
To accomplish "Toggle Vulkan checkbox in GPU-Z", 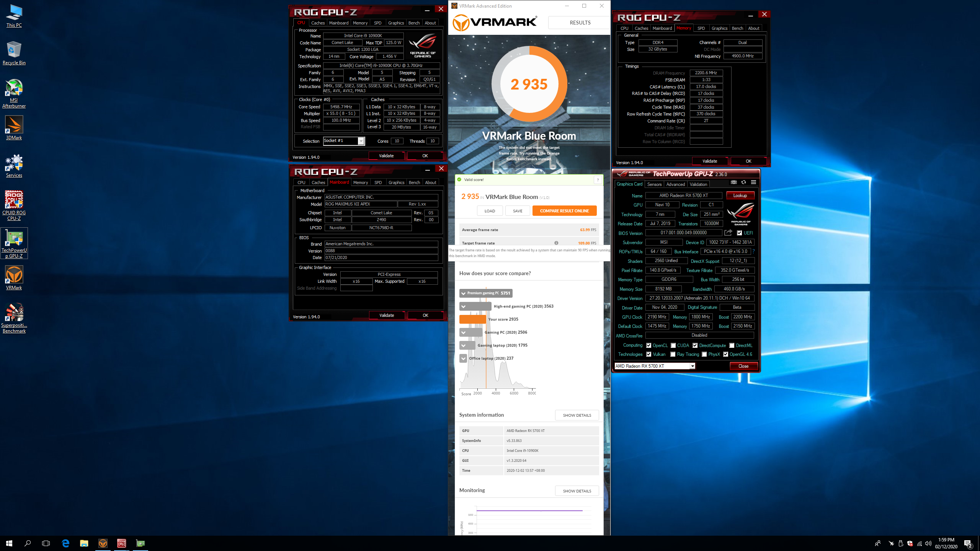I will coord(648,354).
